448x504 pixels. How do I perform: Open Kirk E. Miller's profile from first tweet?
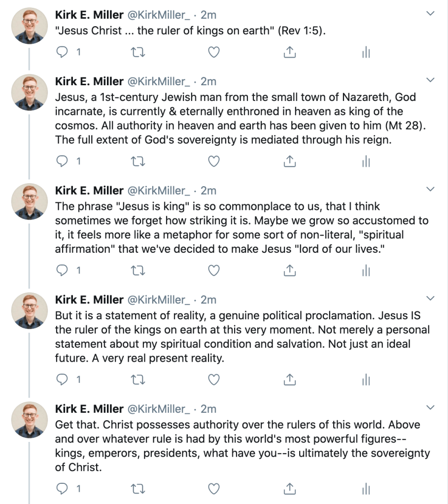(89, 15)
